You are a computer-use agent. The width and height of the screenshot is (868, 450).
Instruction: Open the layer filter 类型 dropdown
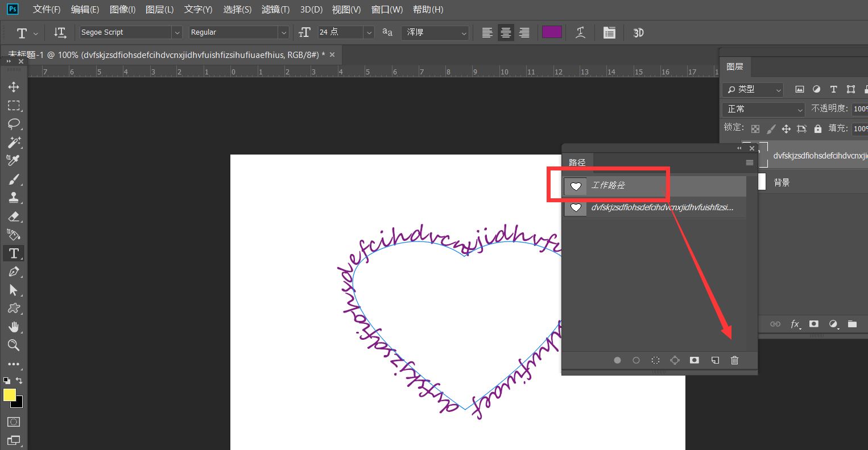(x=753, y=89)
